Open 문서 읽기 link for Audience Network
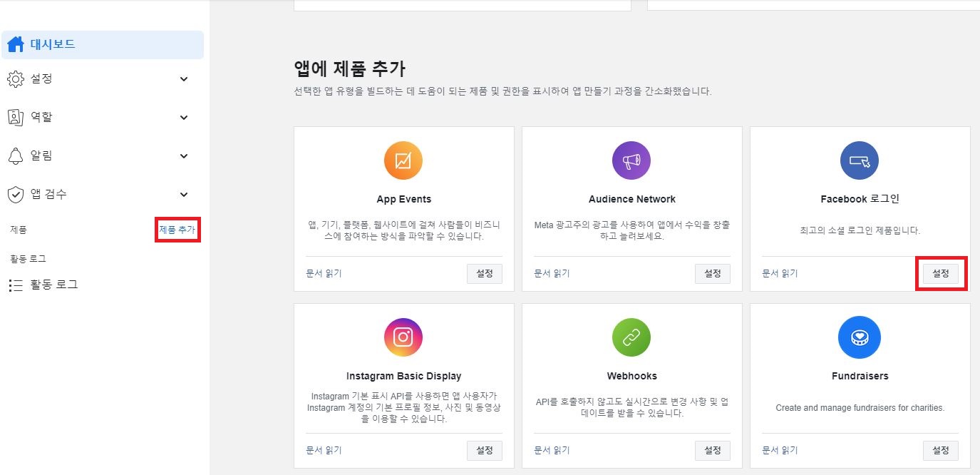The height and width of the screenshot is (475, 980). point(552,273)
